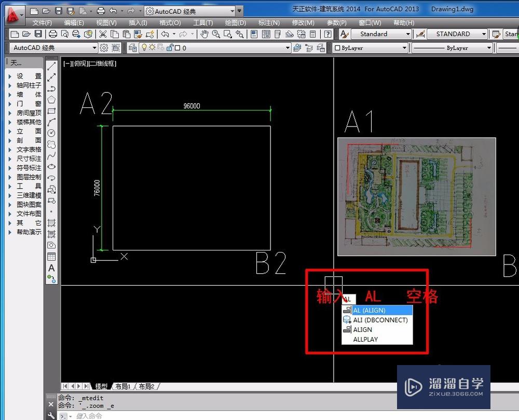
Task: Click the Cut scissors icon
Action: 103,34
